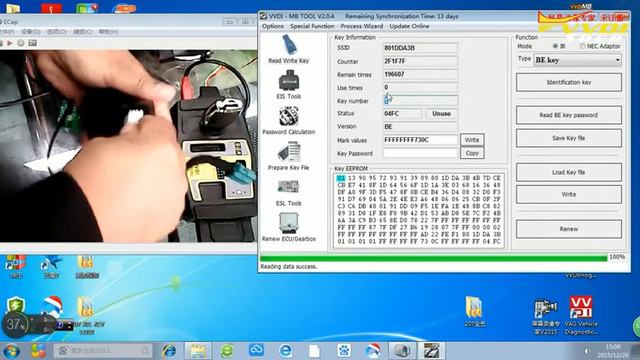This screenshot has height=360, width=640.
Task: Open the Read Write Key tool
Action: coord(289,49)
